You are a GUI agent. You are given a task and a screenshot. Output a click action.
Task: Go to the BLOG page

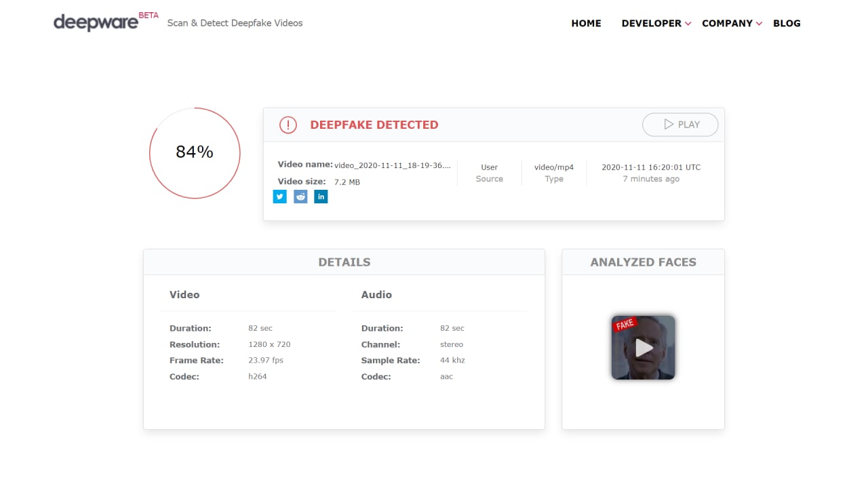[787, 23]
